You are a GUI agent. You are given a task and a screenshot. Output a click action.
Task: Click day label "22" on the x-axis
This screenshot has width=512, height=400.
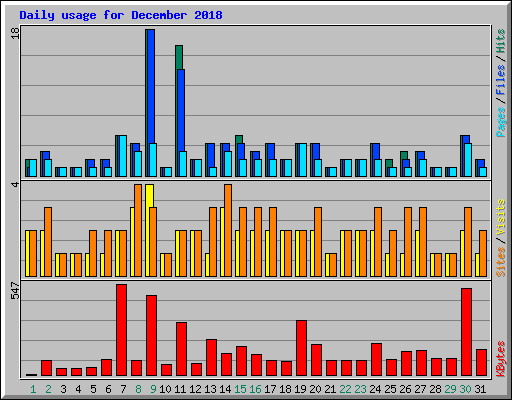(345, 389)
